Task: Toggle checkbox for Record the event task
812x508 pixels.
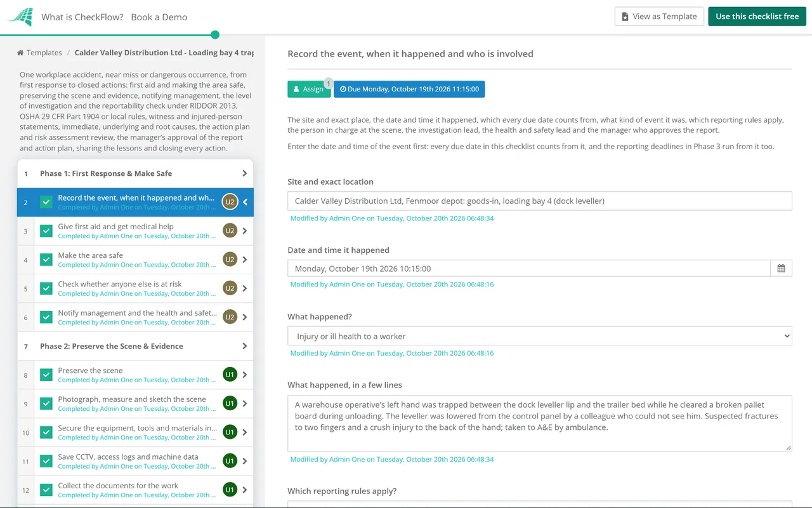Action: pyautogui.click(x=46, y=202)
